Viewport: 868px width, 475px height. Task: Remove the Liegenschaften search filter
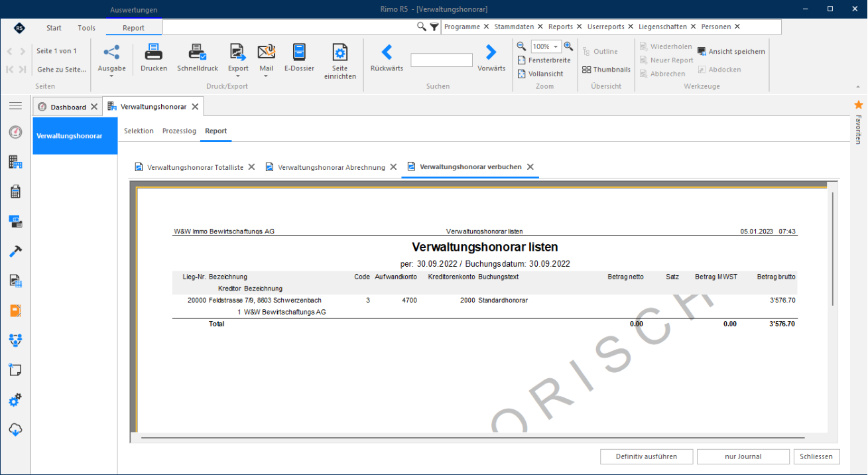click(693, 27)
